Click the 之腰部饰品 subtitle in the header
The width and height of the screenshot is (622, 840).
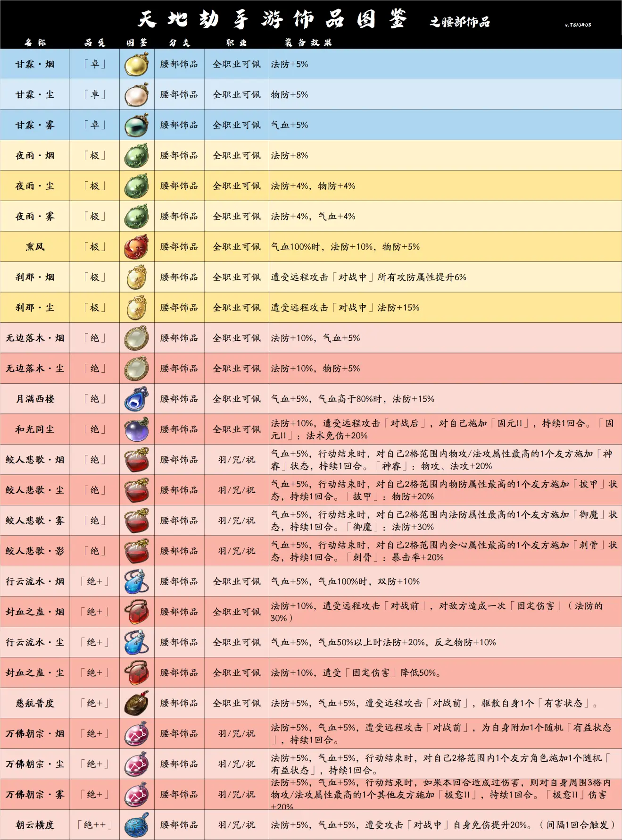[460, 22]
